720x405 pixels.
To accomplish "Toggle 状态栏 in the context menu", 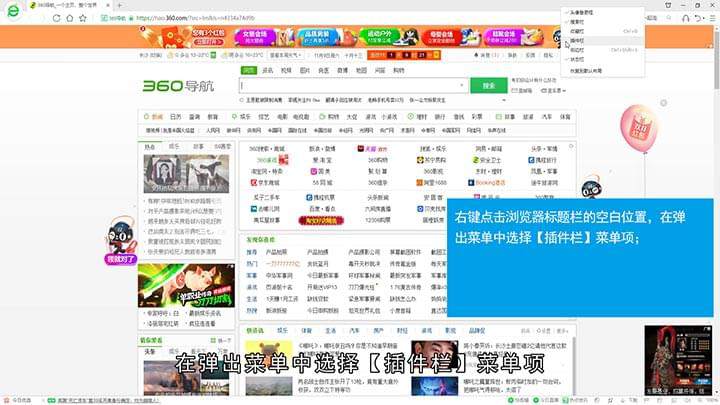I will tap(602, 59).
